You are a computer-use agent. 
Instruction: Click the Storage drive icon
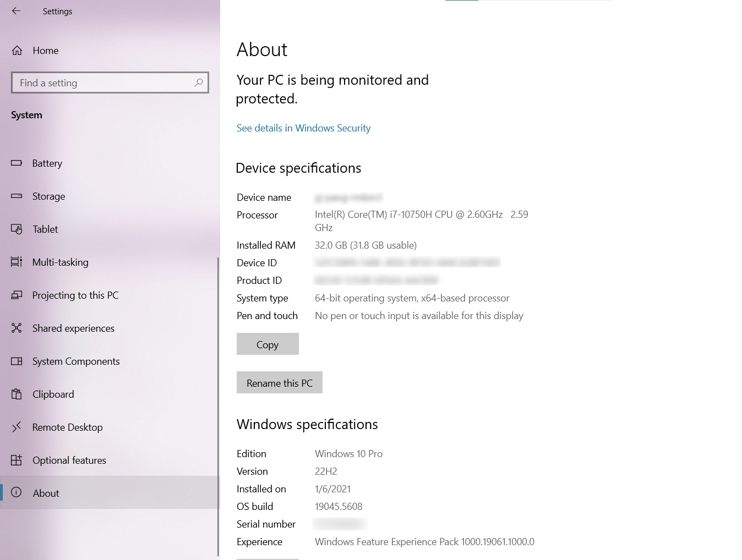pyautogui.click(x=17, y=196)
